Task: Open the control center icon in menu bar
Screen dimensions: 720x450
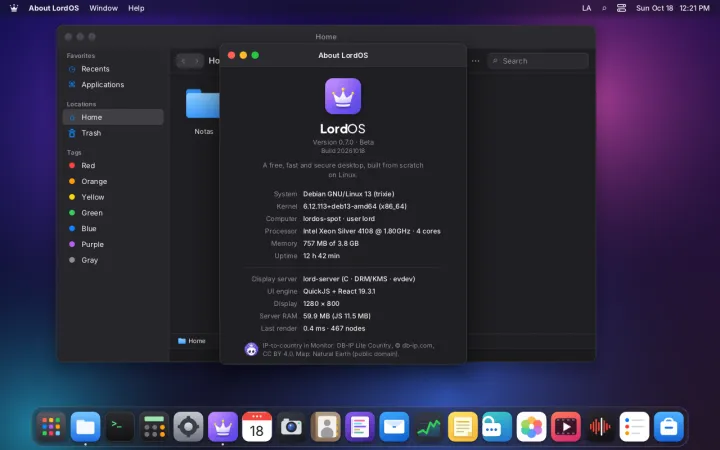Action: 621,8
